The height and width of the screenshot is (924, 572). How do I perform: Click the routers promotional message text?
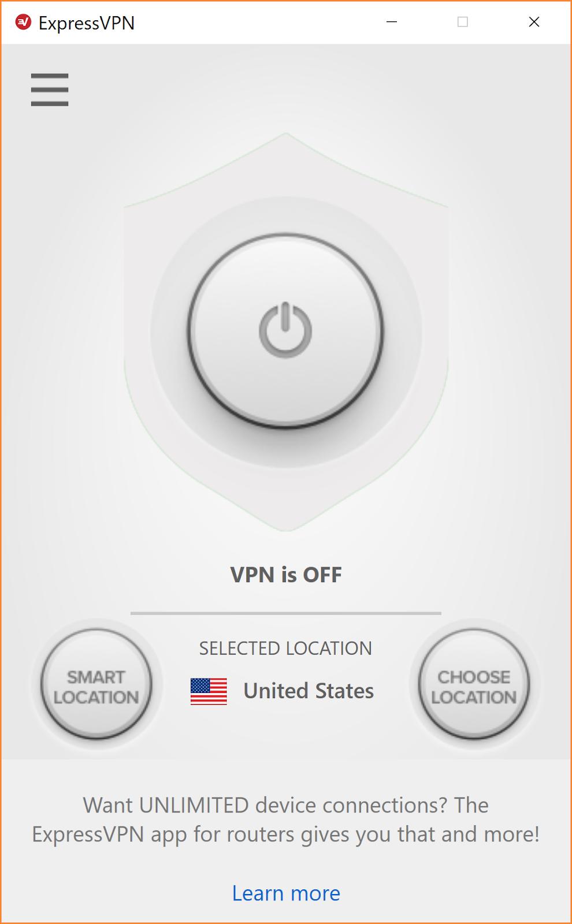pos(286,819)
